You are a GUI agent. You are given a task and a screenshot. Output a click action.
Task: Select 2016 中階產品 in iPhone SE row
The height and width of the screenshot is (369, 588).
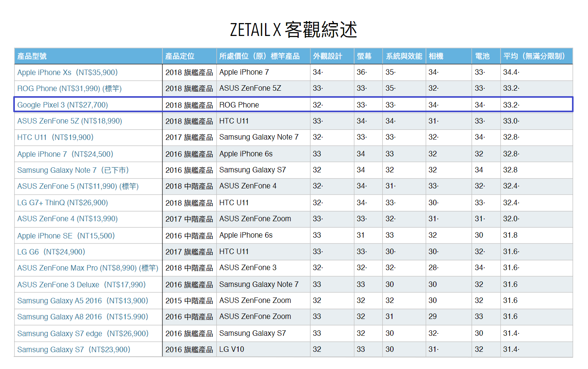pyautogui.click(x=189, y=236)
